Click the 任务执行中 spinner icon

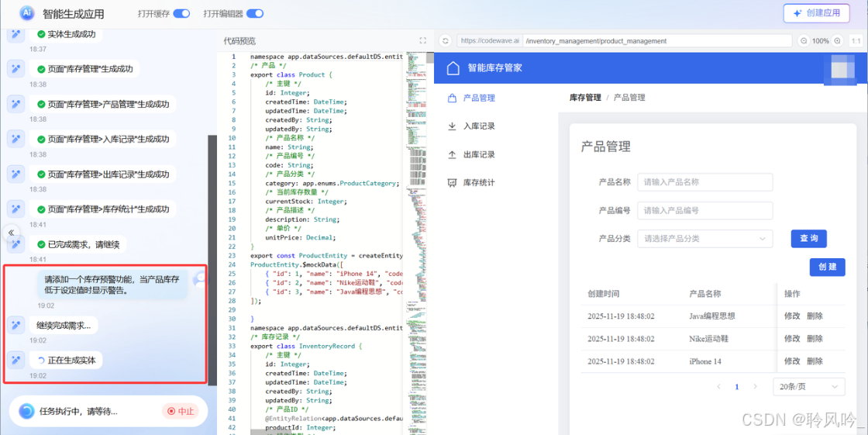pyautogui.click(x=26, y=411)
